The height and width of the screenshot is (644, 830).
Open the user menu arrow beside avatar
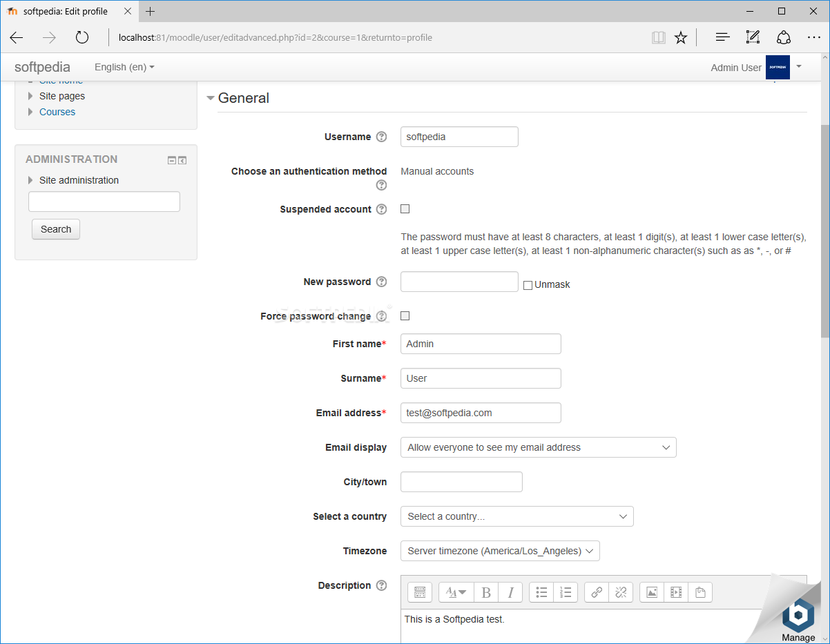(x=799, y=66)
